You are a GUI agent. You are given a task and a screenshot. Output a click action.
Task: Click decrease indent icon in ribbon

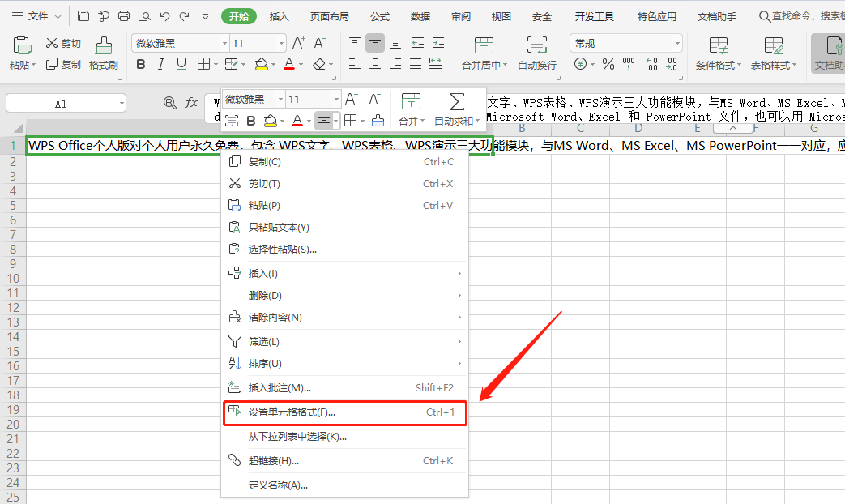tap(418, 43)
